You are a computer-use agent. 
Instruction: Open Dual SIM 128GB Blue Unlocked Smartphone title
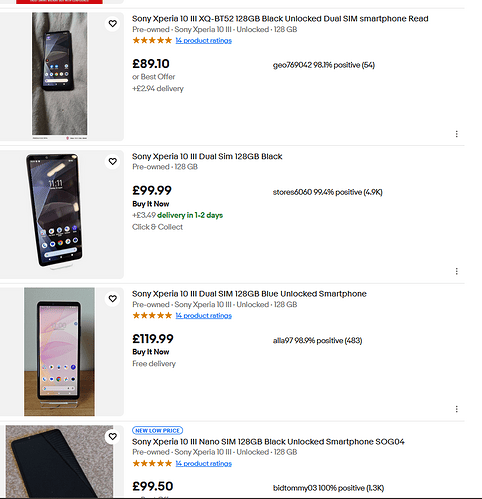pos(249,294)
